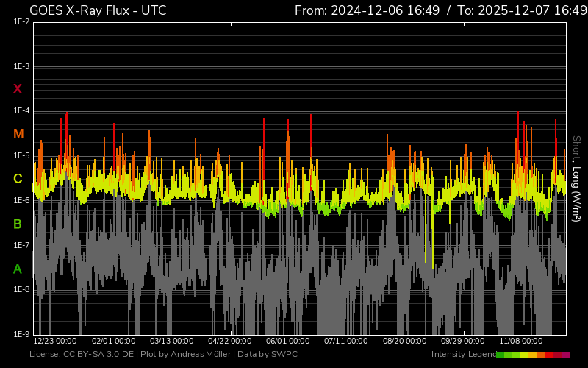
Task: Click the 08/20 00:00 time axis label
Action: click(404, 342)
